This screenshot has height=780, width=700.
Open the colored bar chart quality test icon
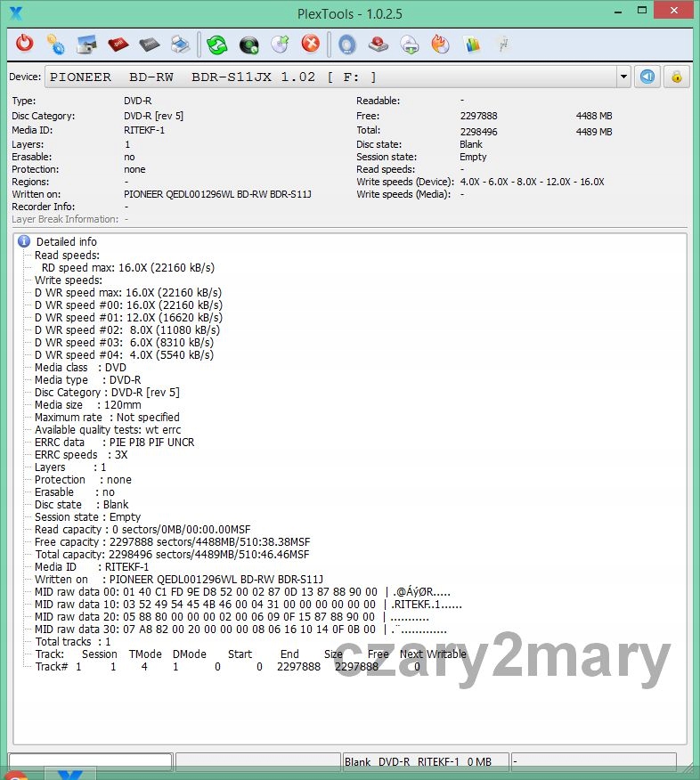pyautogui.click(x=472, y=44)
